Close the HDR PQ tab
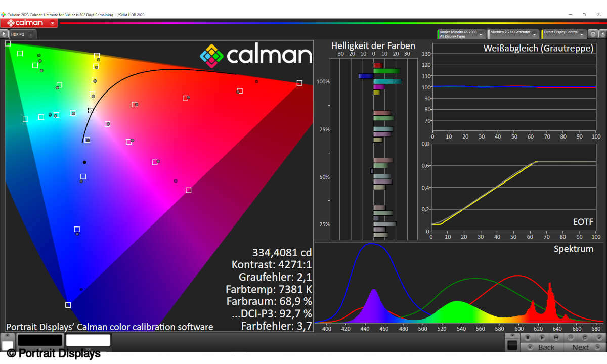This screenshot has width=607, height=364. (30, 34)
